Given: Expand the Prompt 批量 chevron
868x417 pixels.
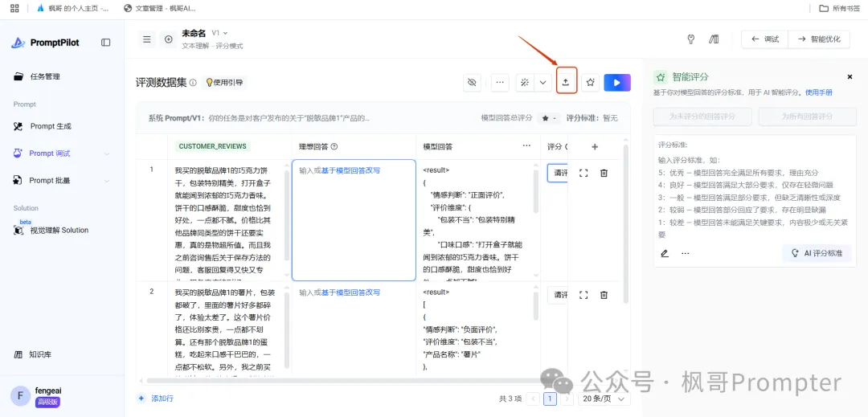Looking at the screenshot, I should click(x=107, y=180).
